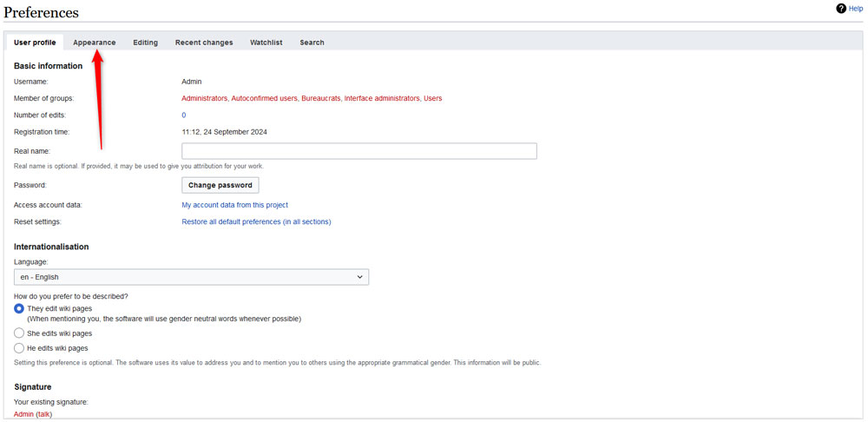The image size is (868, 422).
Task: Click the number of edits value 0
Action: 184,115
